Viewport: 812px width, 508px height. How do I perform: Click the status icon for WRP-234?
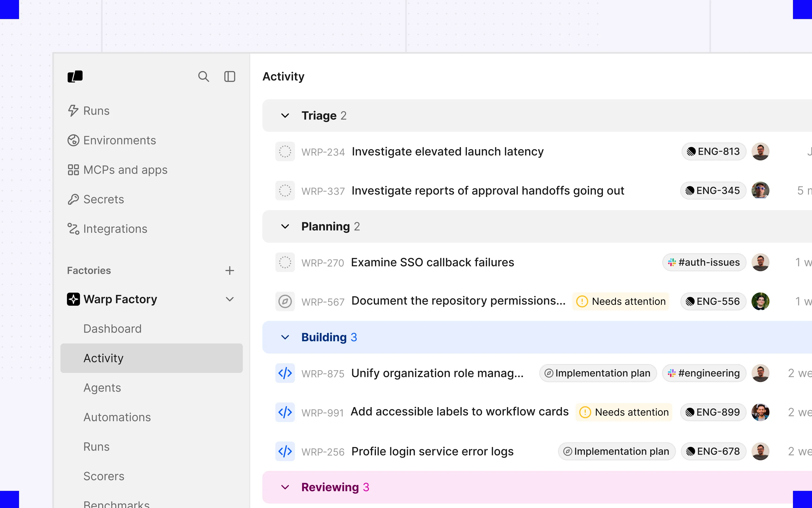[285, 151]
